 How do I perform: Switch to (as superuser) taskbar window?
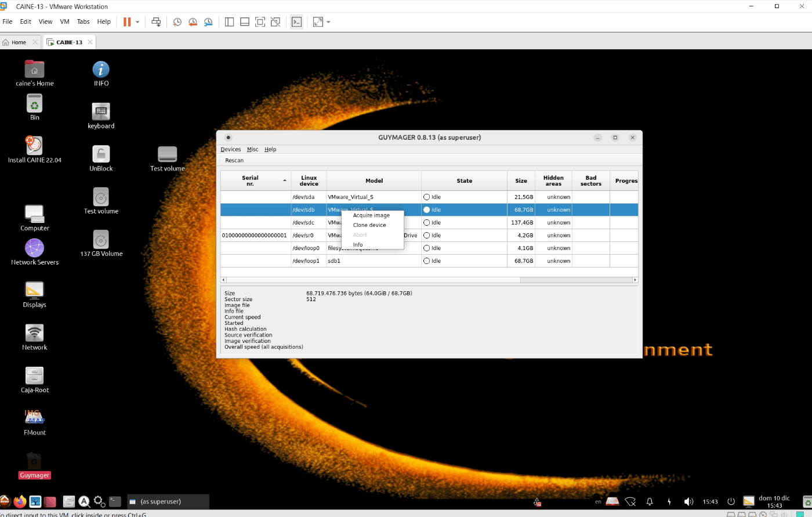pos(168,501)
